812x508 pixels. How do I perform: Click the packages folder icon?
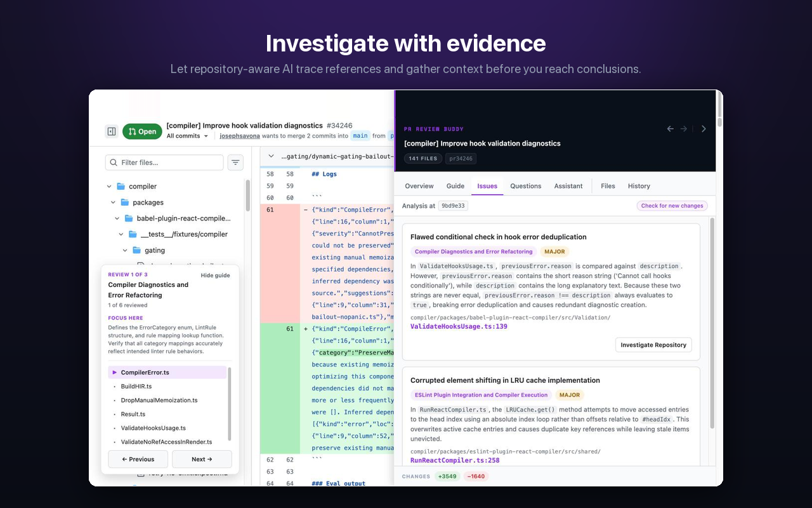pos(125,203)
